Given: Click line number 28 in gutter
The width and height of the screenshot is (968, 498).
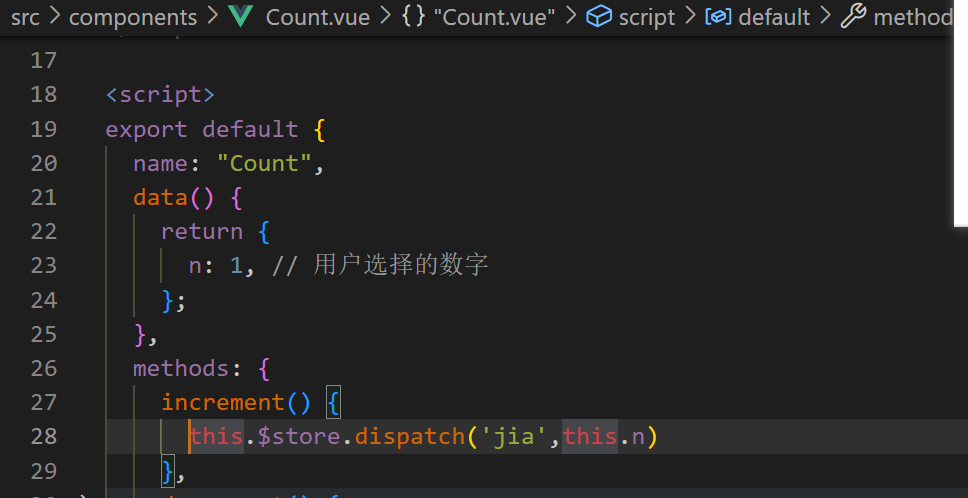Looking at the screenshot, I should 44,437.
